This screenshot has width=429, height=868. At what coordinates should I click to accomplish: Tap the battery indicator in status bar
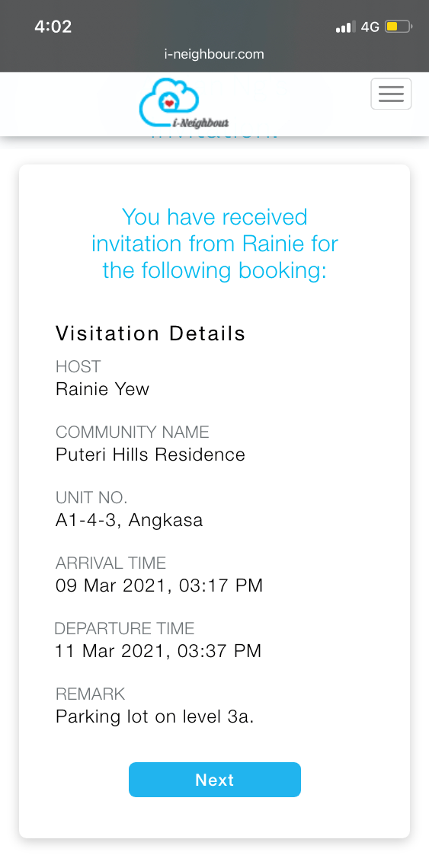[399, 27]
